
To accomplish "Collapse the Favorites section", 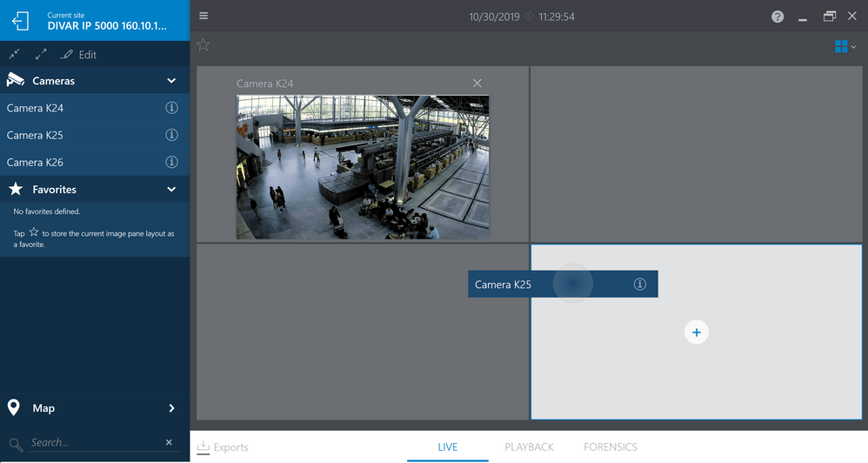I will click(171, 189).
